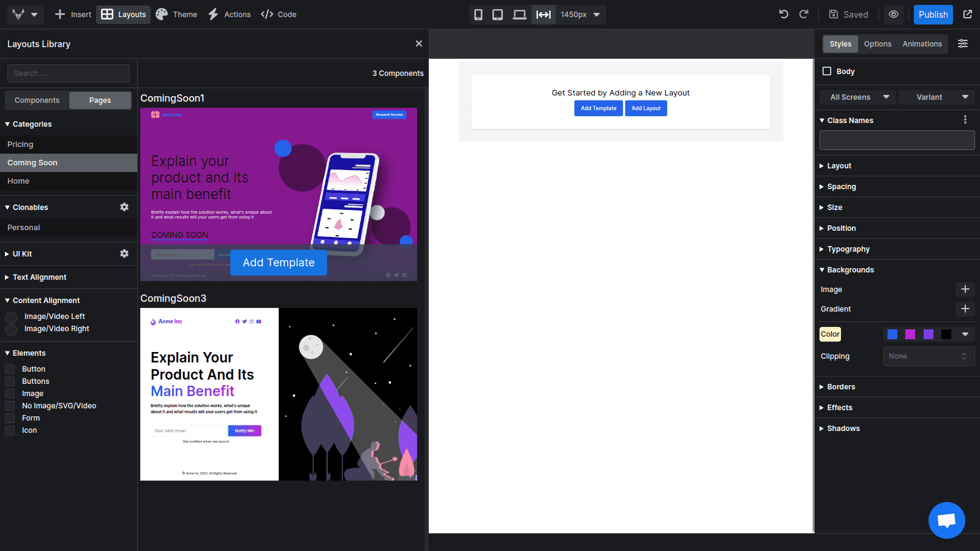Select Image/Video Left option
Screen dimensions: 980x551
(x=11, y=317)
